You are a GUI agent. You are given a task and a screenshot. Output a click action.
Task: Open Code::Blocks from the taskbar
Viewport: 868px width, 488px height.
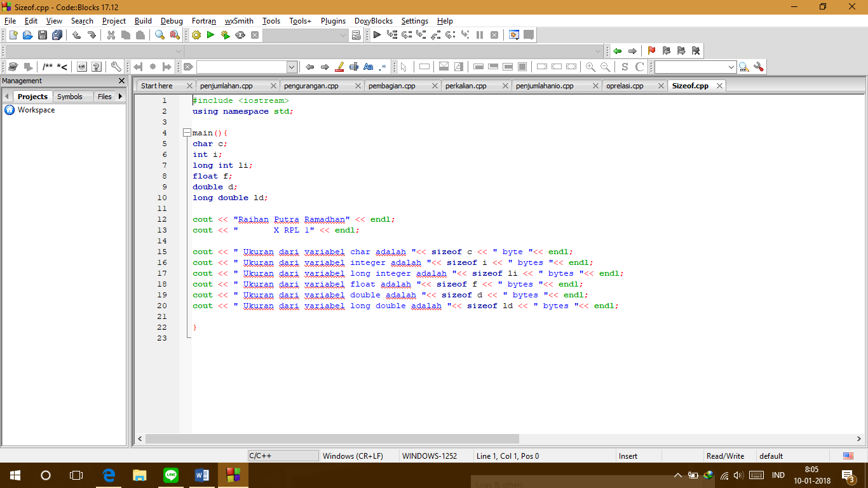coord(233,475)
